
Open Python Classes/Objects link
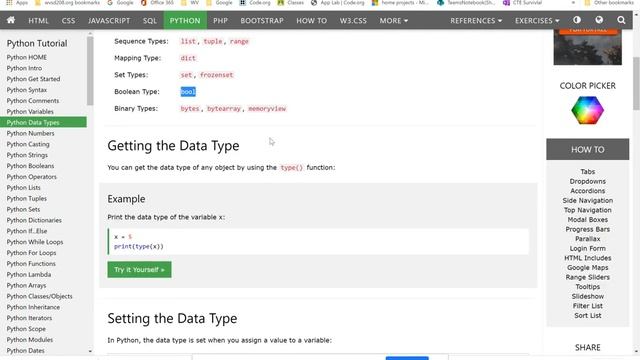tap(39, 296)
